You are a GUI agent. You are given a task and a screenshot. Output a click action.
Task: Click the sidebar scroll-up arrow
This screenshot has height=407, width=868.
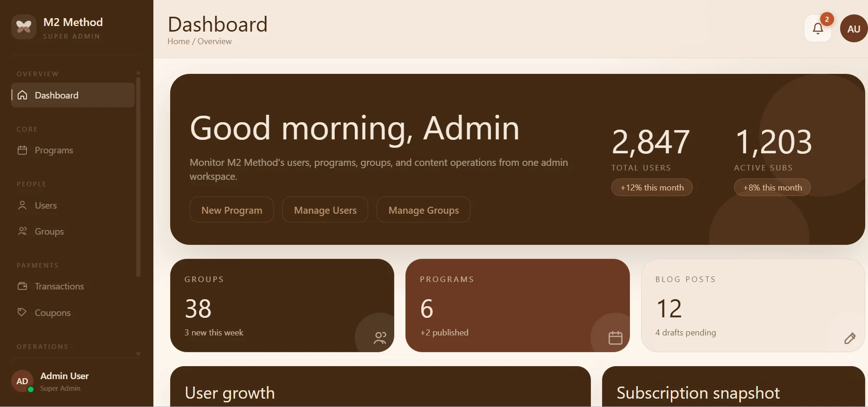pos(138,73)
